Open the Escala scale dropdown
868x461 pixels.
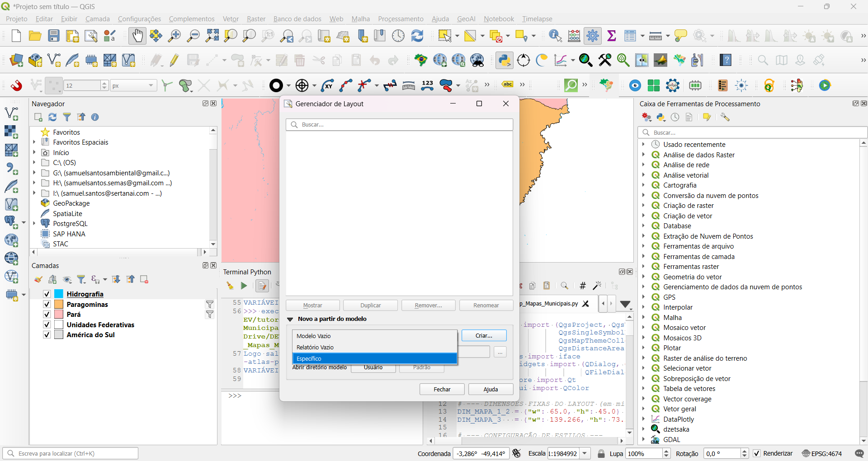pos(585,453)
